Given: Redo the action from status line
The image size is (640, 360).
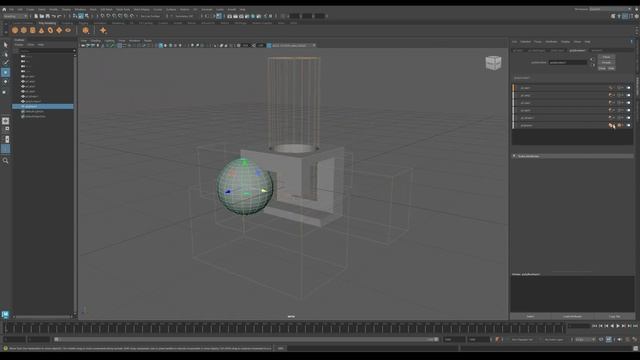Looking at the screenshot, I should (x=59, y=16).
